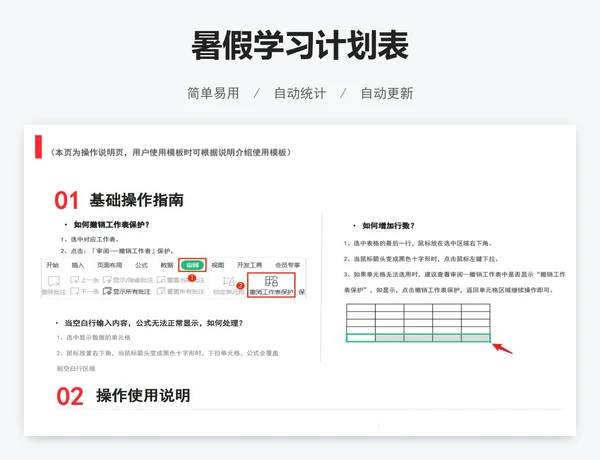Open the 开发工具 tab
Screen dimensions: 600x460
(249, 265)
